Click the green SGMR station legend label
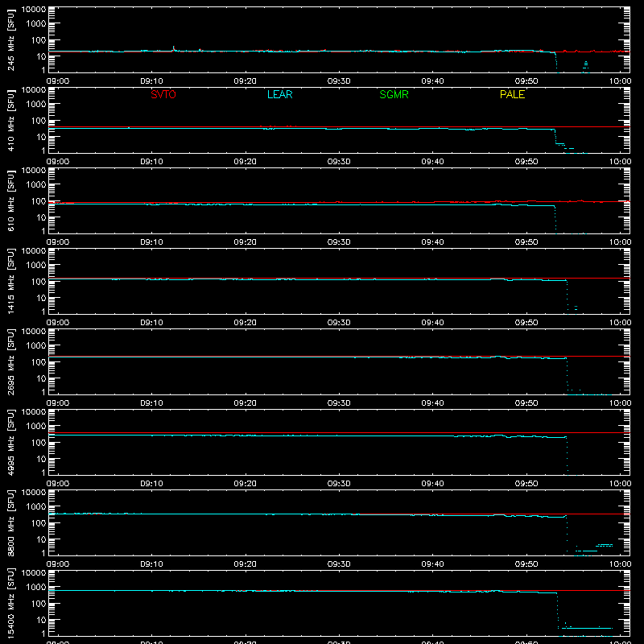 pyautogui.click(x=394, y=94)
